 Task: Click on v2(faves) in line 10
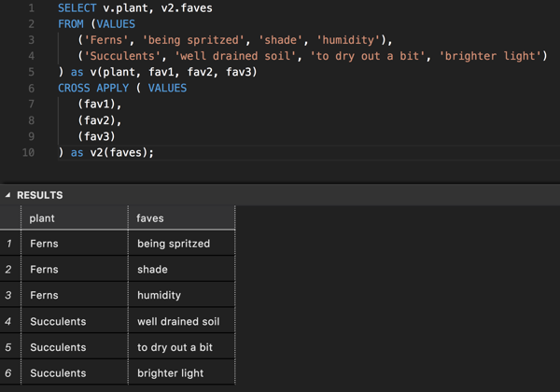click(119, 152)
